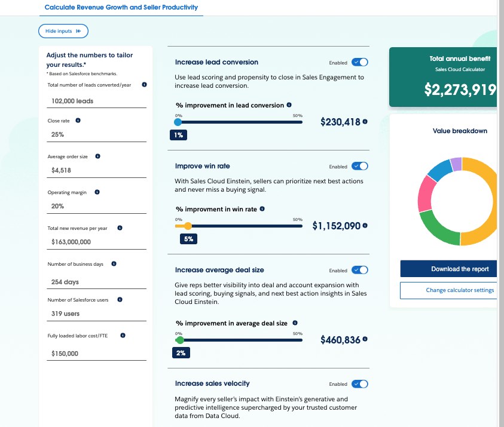Open Change calculator settings

(x=449, y=290)
